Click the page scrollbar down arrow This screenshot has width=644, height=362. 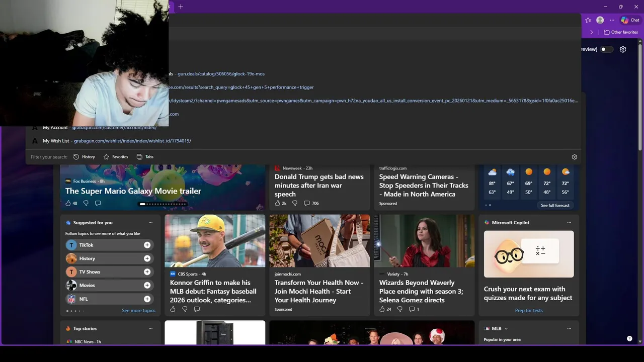click(x=640, y=342)
